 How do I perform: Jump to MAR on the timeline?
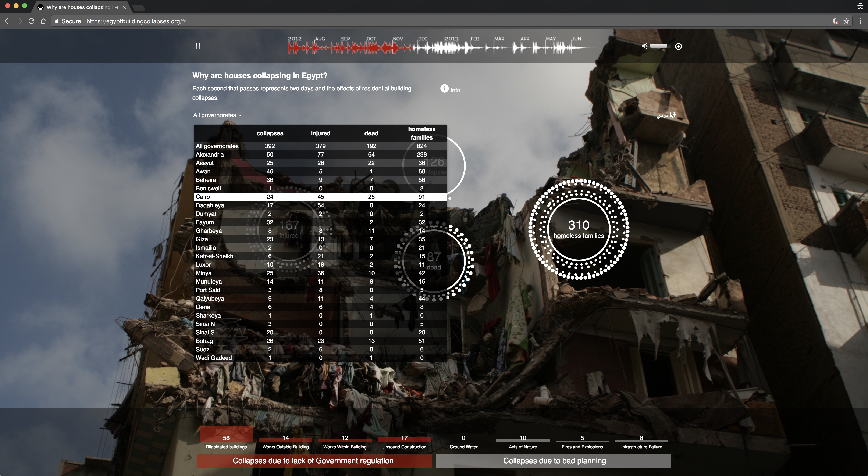click(499, 39)
